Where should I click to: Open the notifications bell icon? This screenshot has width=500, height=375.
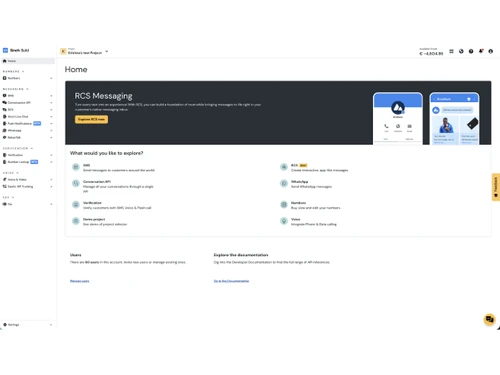pyautogui.click(x=481, y=51)
